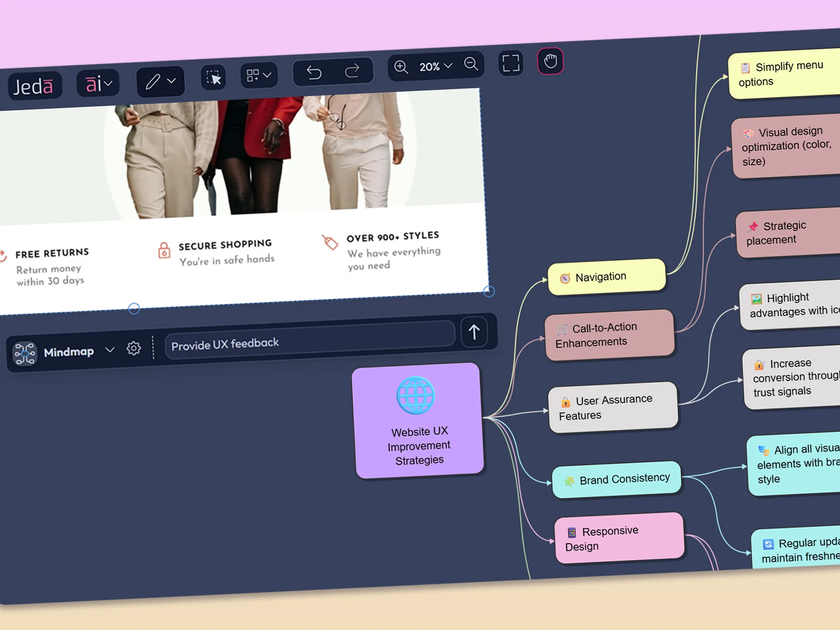This screenshot has width=840, height=630.
Task: Select the Pen drawing tool
Action: pos(154,81)
